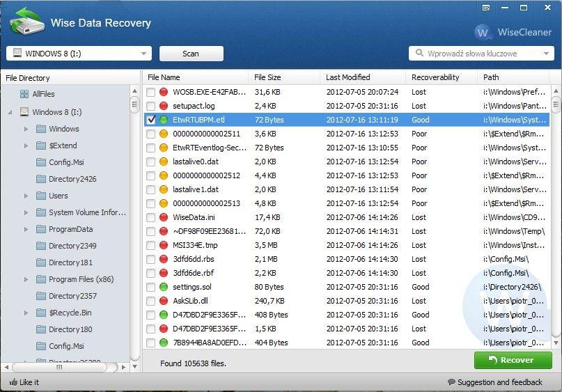
Task: Click the thumbs-up Like it icon
Action: click(x=13, y=382)
